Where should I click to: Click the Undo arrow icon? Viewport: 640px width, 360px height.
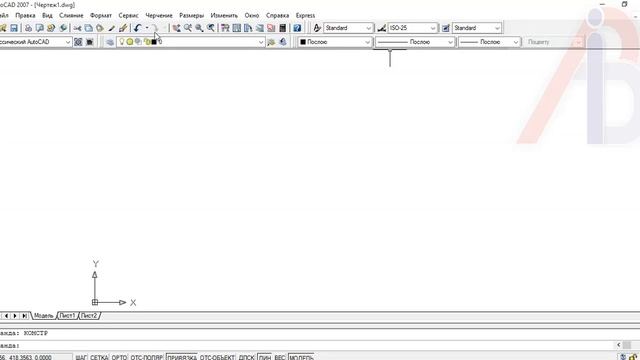(138, 28)
